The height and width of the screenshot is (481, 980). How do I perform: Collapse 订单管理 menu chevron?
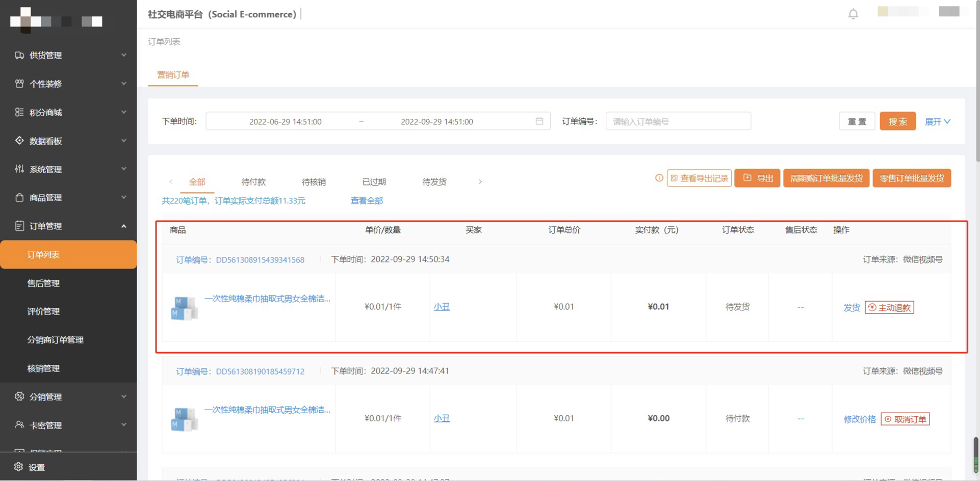tap(123, 226)
